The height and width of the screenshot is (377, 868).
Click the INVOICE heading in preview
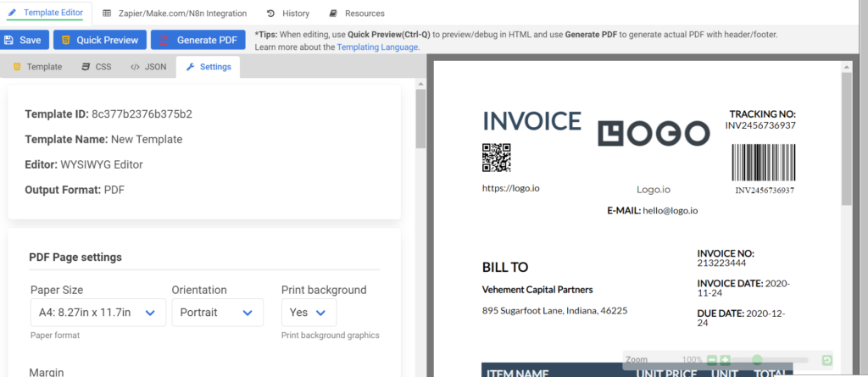click(532, 121)
